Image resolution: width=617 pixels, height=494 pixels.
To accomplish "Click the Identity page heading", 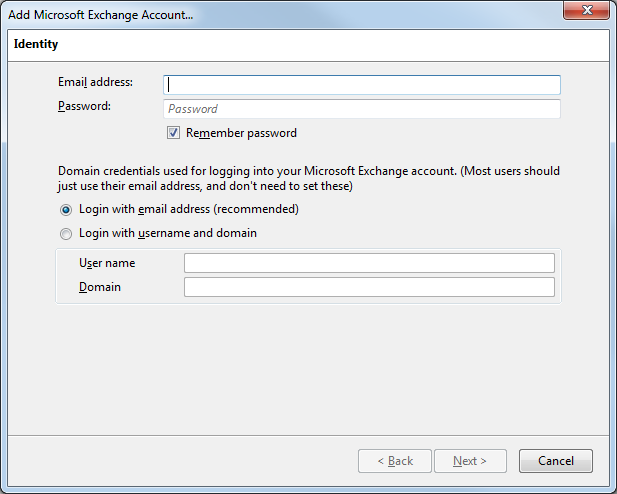I will pos(36,44).
